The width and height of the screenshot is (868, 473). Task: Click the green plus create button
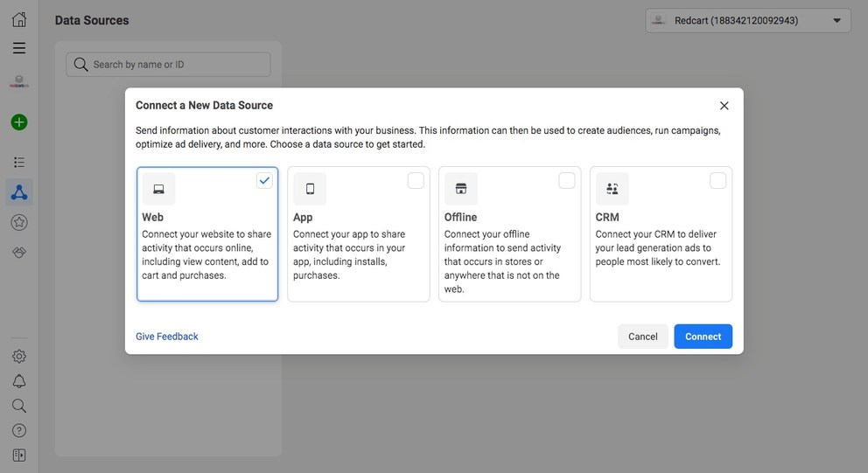pos(19,122)
